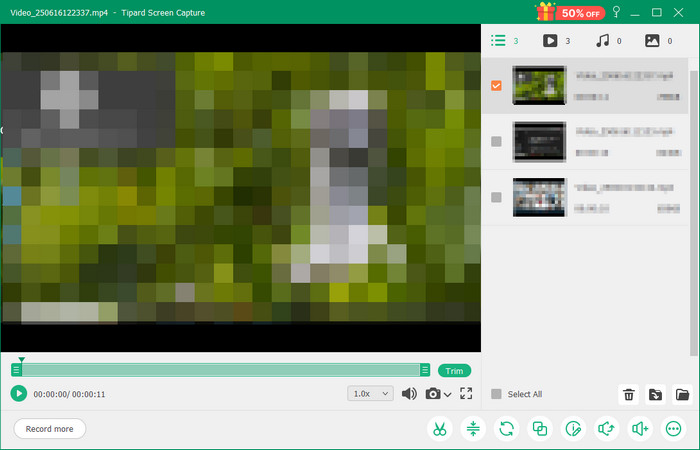
Task: Click the folder-with-arrow icon
Action: [x=655, y=395]
